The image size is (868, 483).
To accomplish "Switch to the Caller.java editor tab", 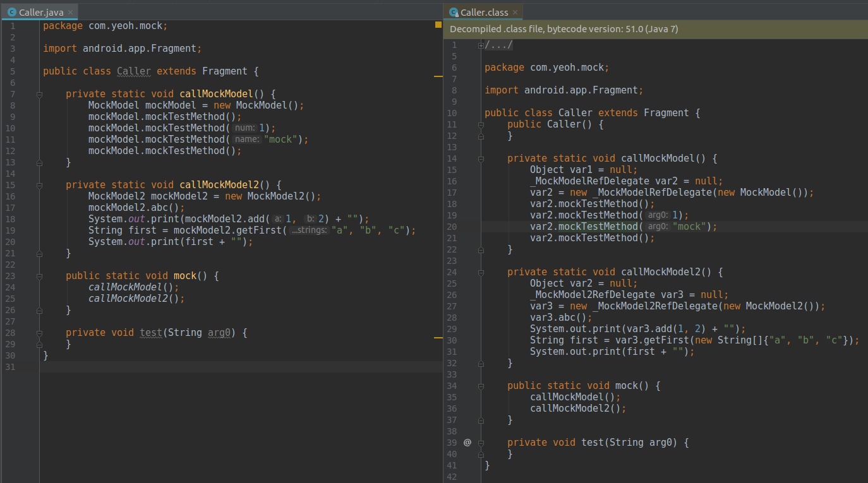I will click(x=41, y=13).
